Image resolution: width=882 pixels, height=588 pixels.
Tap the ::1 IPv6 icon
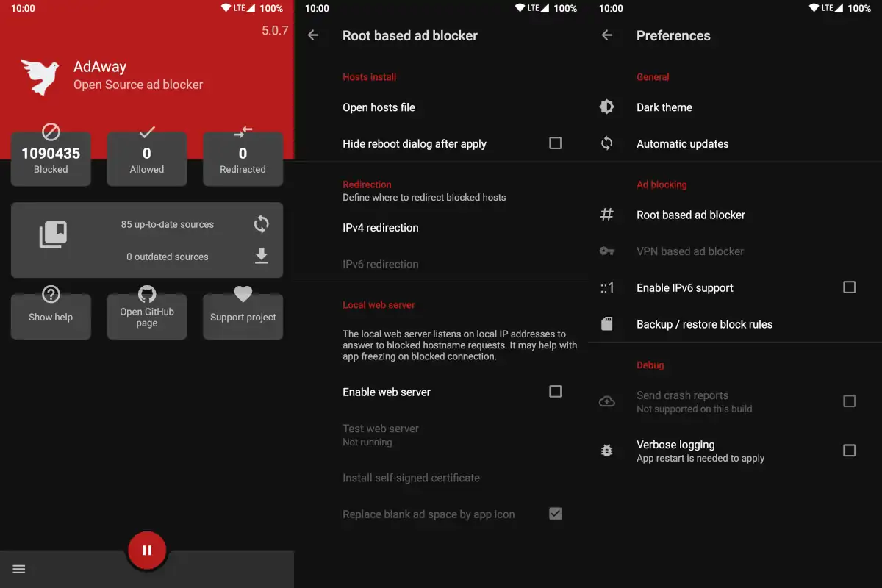coord(607,287)
